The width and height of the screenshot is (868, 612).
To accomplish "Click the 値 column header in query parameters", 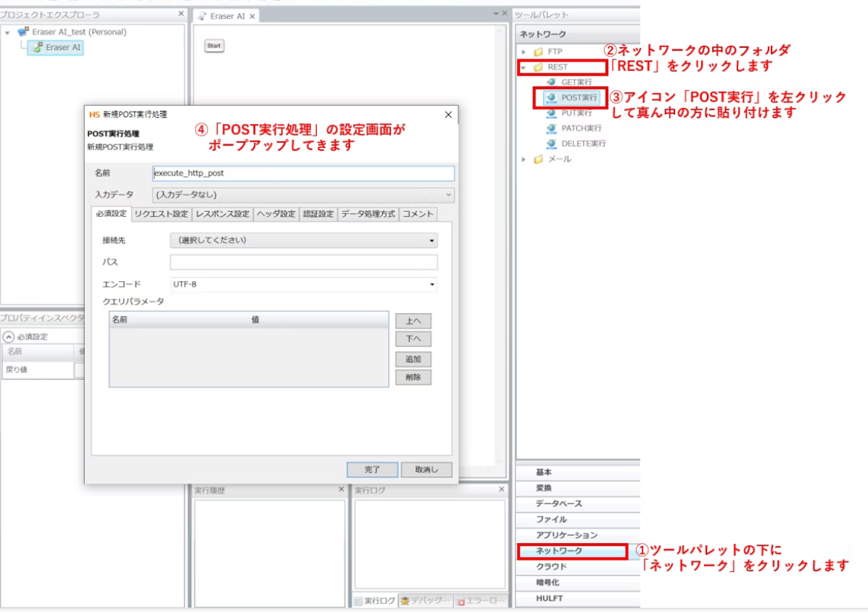I will (x=319, y=319).
